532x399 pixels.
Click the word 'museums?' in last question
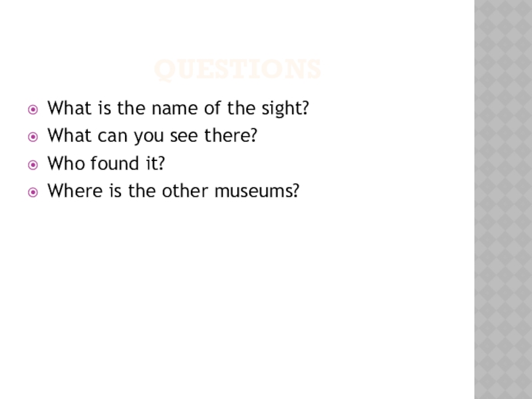click(257, 193)
